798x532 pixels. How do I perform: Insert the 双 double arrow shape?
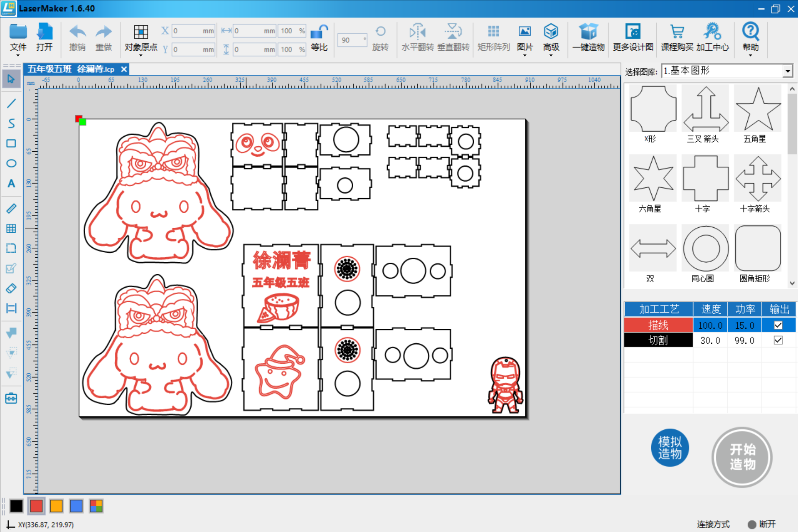653,249
